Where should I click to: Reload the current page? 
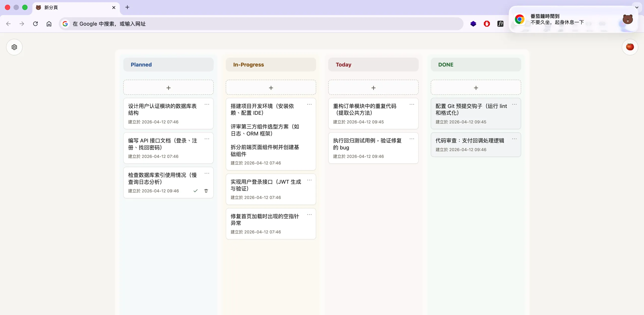35,24
